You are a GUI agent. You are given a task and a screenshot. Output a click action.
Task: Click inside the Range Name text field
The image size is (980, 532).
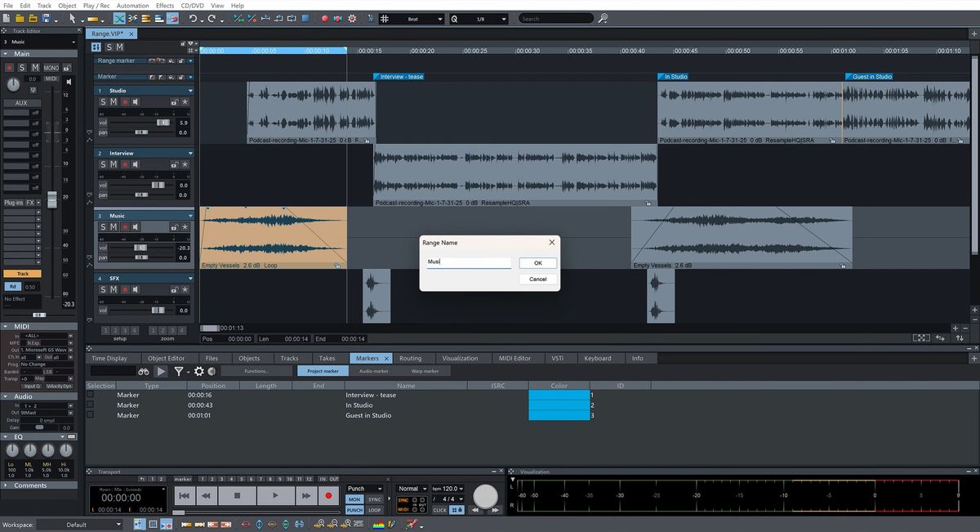click(x=468, y=262)
